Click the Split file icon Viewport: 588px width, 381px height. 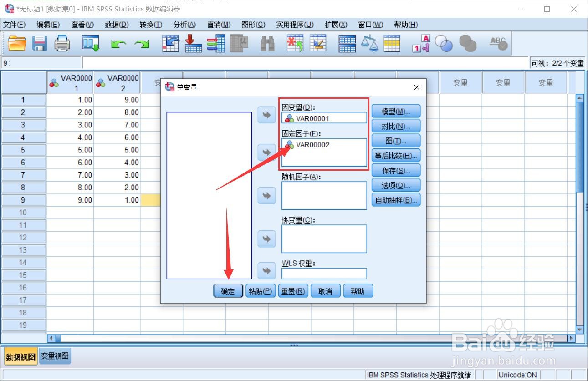tap(347, 43)
